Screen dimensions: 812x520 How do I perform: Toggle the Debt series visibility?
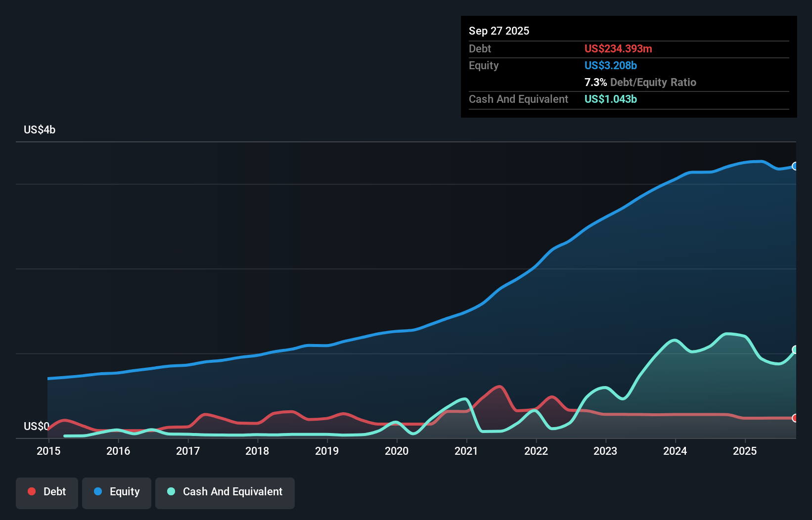click(47, 491)
